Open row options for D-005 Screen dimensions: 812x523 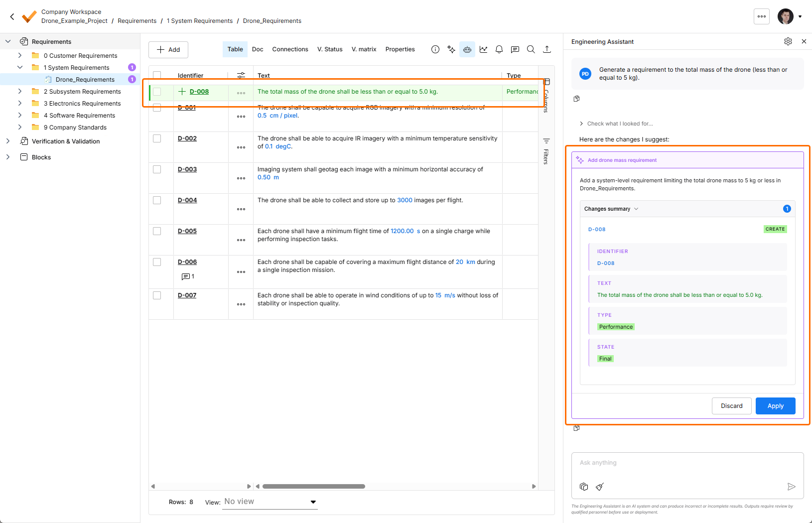click(x=241, y=240)
